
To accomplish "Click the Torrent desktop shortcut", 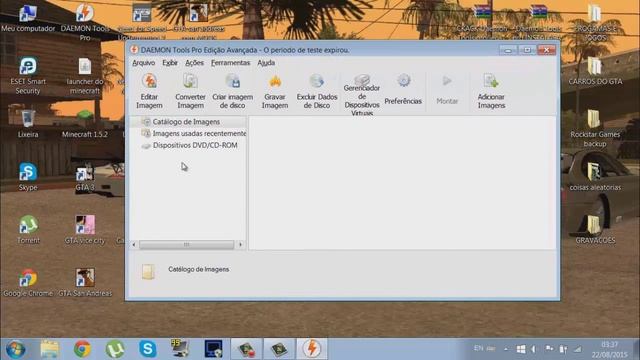I will pos(28,230).
